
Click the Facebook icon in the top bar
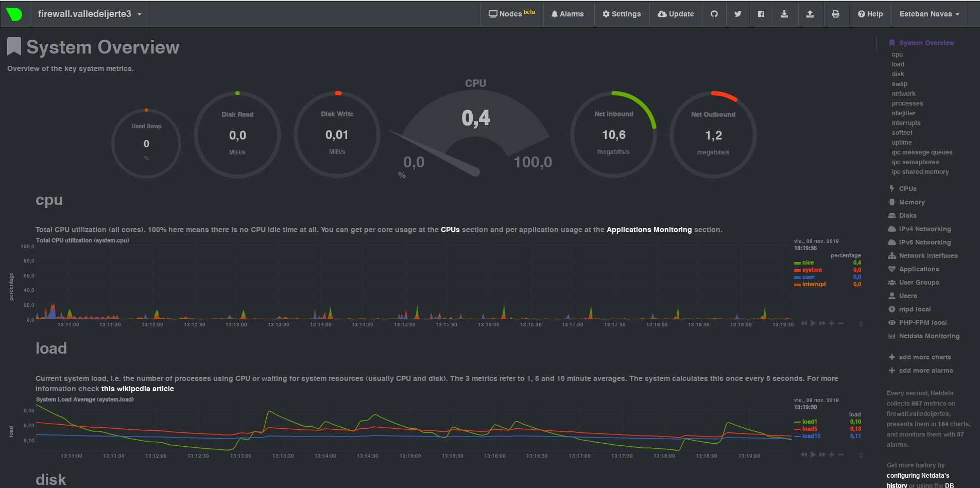(x=761, y=14)
